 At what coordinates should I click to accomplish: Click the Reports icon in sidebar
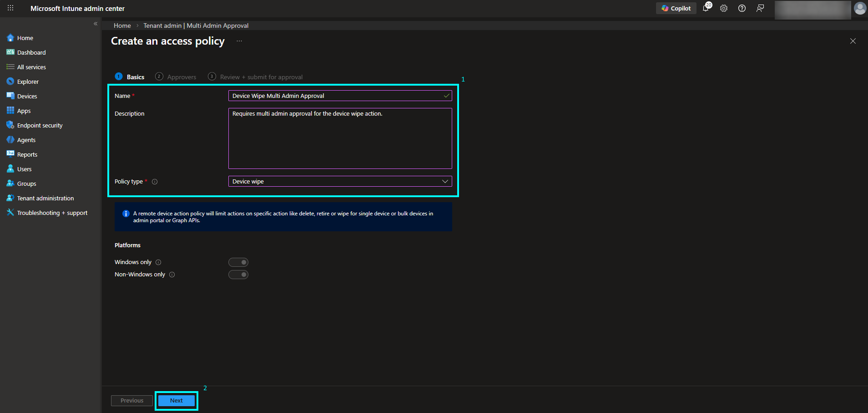click(10, 154)
